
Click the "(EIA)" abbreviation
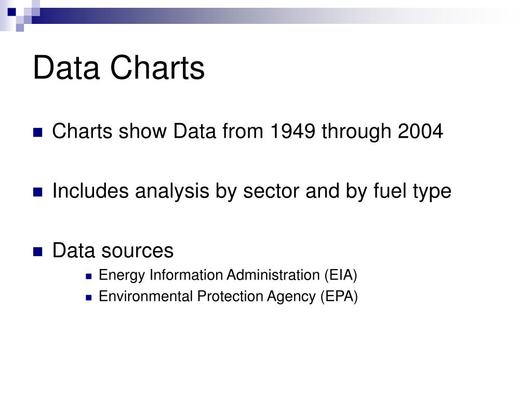click(341, 275)
